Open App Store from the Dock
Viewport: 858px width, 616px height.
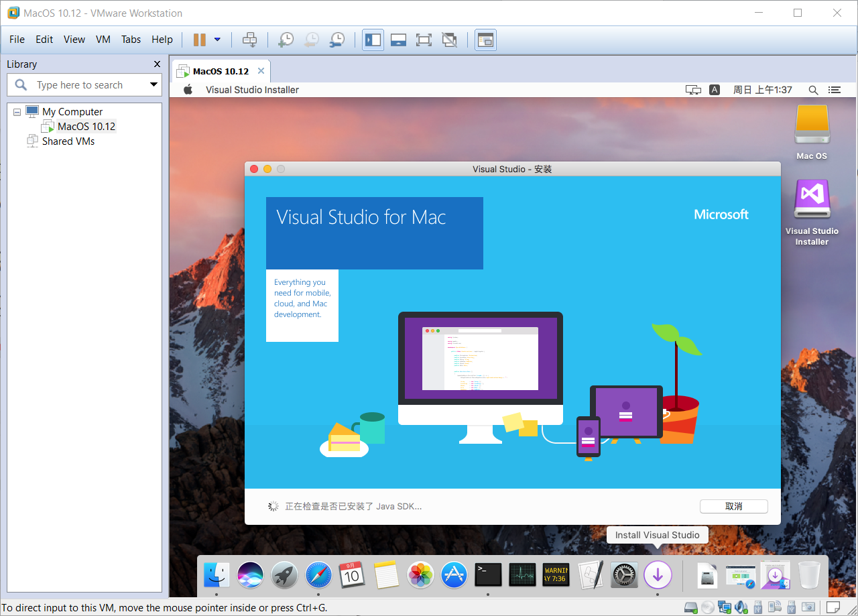coord(454,574)
